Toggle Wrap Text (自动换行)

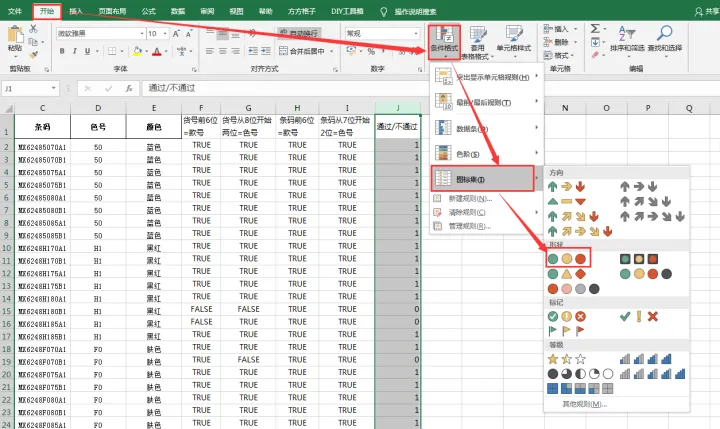(x=298, y=33)
